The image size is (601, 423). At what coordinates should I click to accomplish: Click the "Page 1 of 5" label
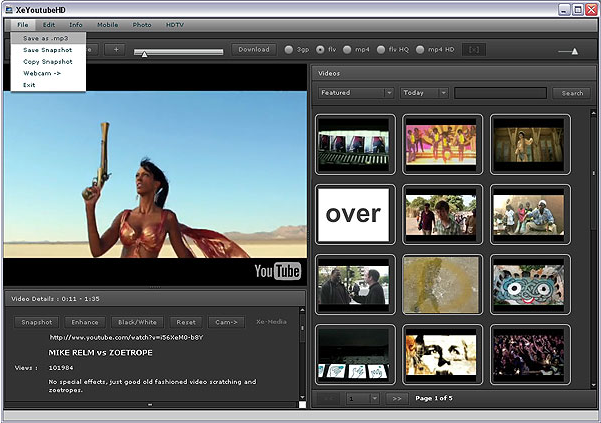(434, 398)
